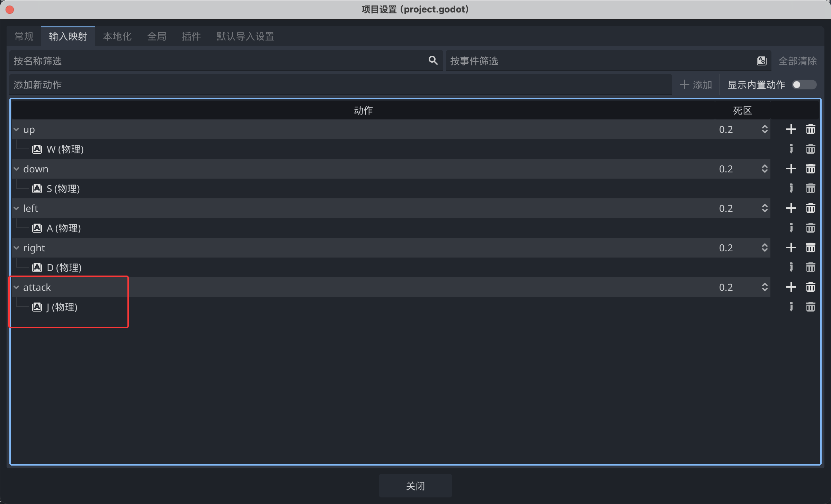This screenshot has width=831, height=504.
Task: Adjust the deadzone stepper for the left action
Action: [765, 208]
